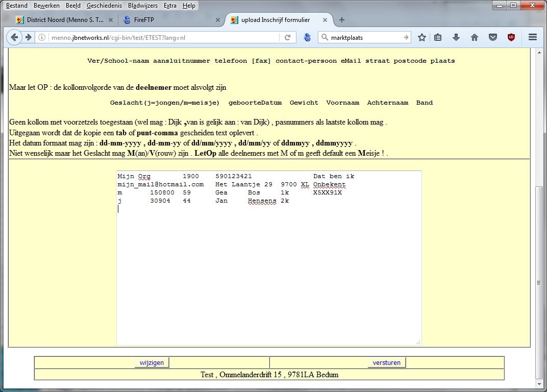Click the FireFTP toolbar icon

tap(308, 37)
